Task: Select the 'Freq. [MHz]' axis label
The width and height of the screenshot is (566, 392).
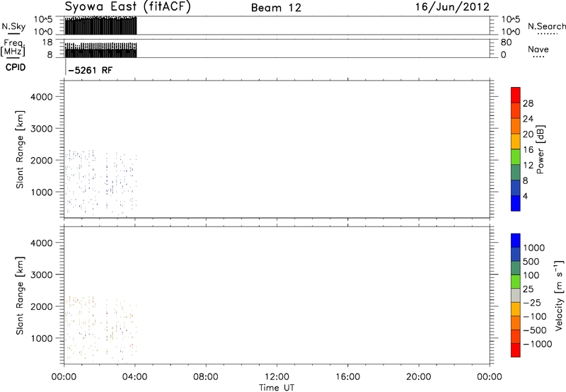Action: point(13,47)
